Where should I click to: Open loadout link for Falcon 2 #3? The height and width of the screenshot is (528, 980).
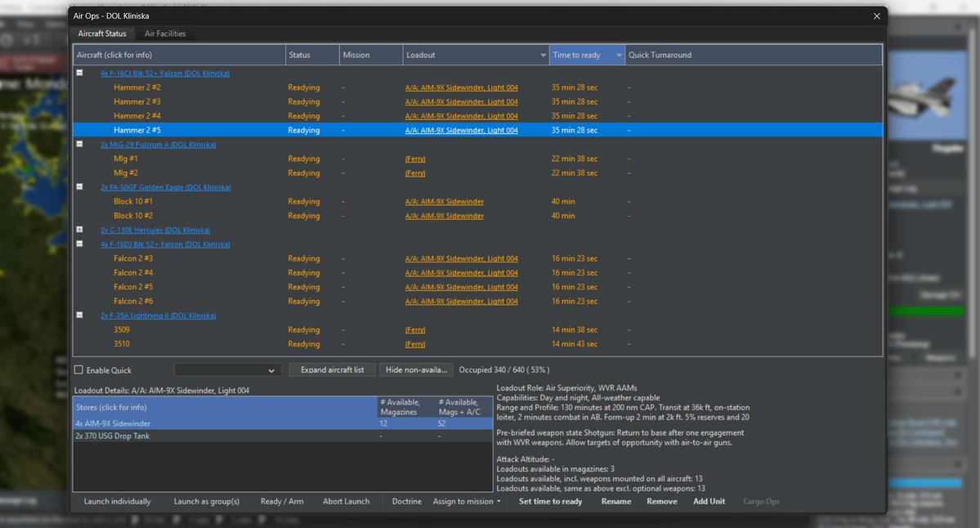click(x=461, y=258)
